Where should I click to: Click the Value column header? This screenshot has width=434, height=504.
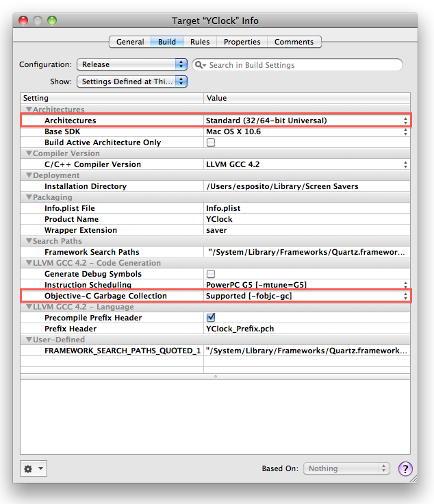(307, 98)
